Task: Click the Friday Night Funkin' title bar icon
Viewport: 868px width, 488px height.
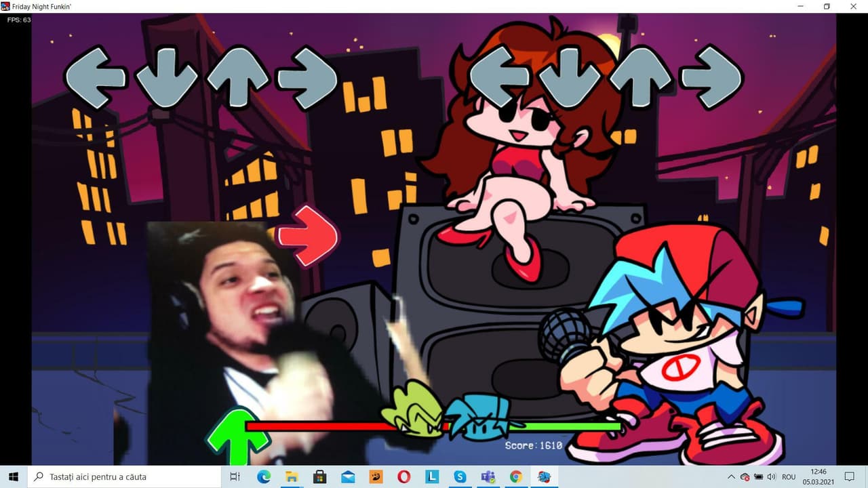Action: (6, 6)
